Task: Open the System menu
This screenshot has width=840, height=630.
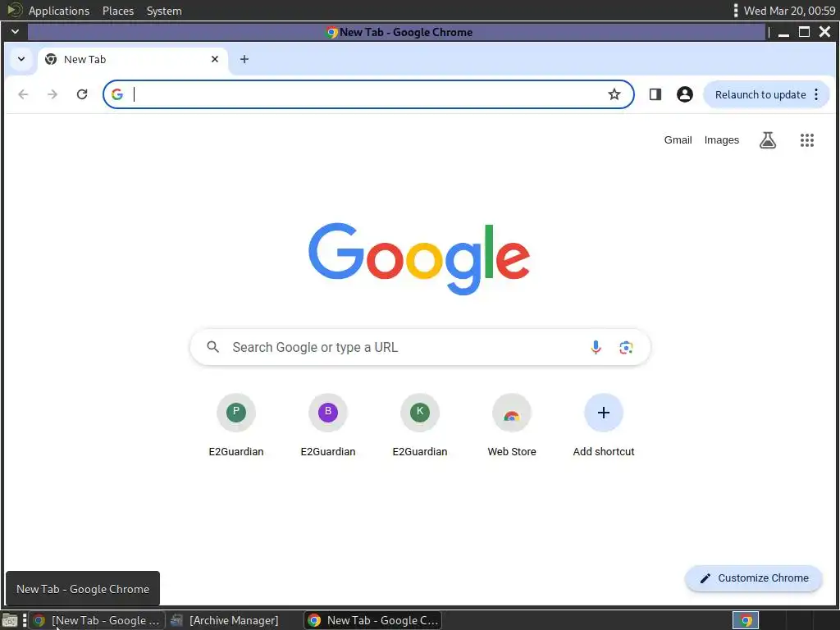Action: 164,11
